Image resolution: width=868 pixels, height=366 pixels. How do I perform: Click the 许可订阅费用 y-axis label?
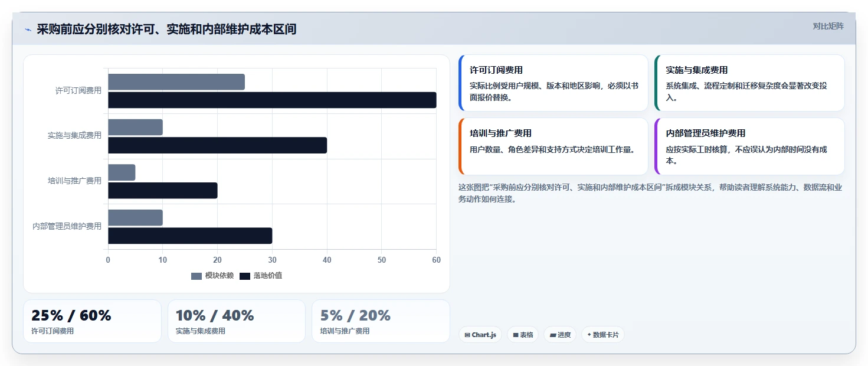pyautogui.click(x=78, y=90)
